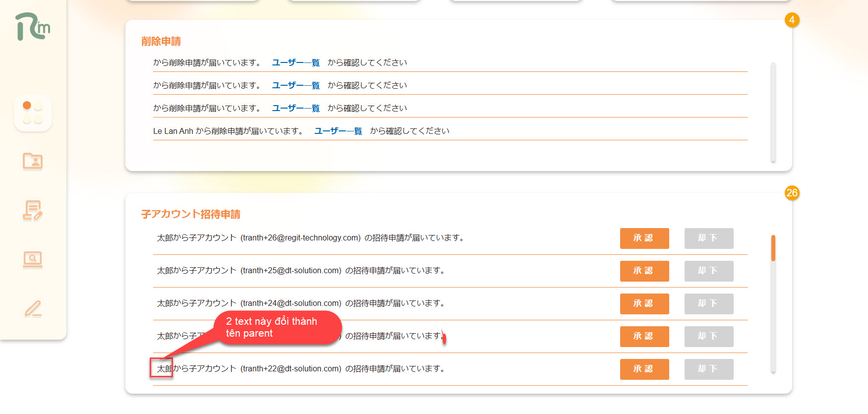Open ユーザー一覧 link in first deletion request
868x414 pixels.
[x=295, y=62]
